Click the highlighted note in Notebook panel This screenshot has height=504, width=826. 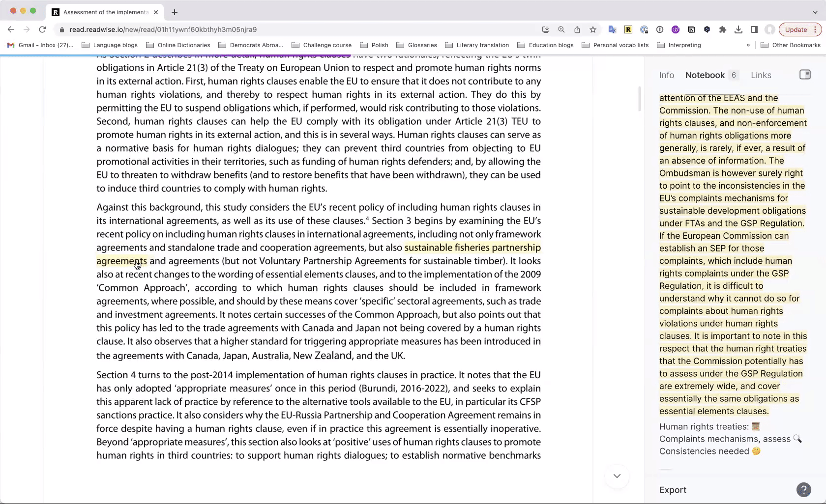click(733, 254)
